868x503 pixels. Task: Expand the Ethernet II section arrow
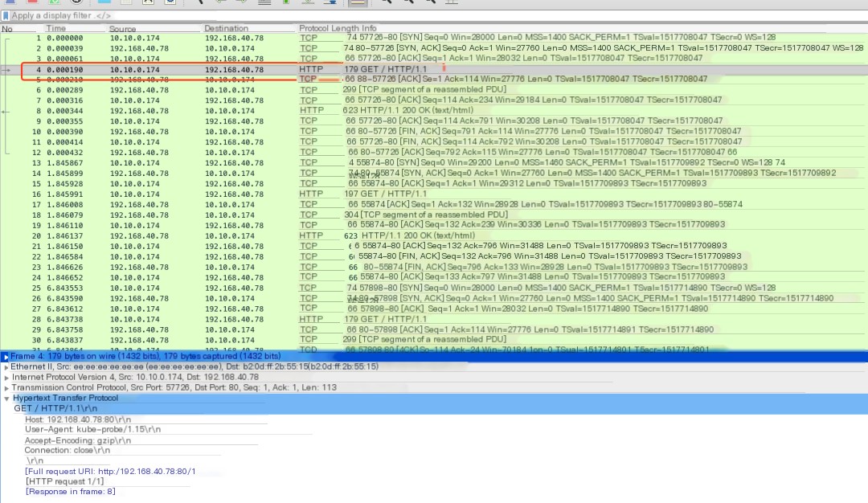click(x=6, y=367)
